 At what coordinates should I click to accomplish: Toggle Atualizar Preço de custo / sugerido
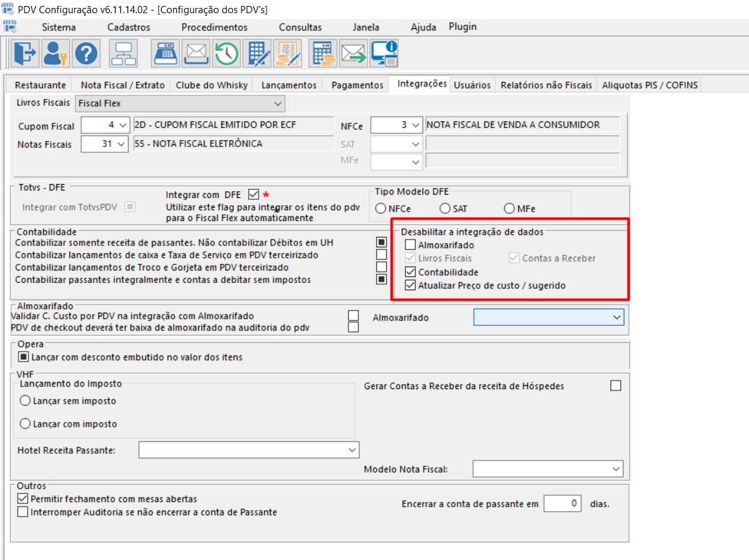(x=410, y=286)
